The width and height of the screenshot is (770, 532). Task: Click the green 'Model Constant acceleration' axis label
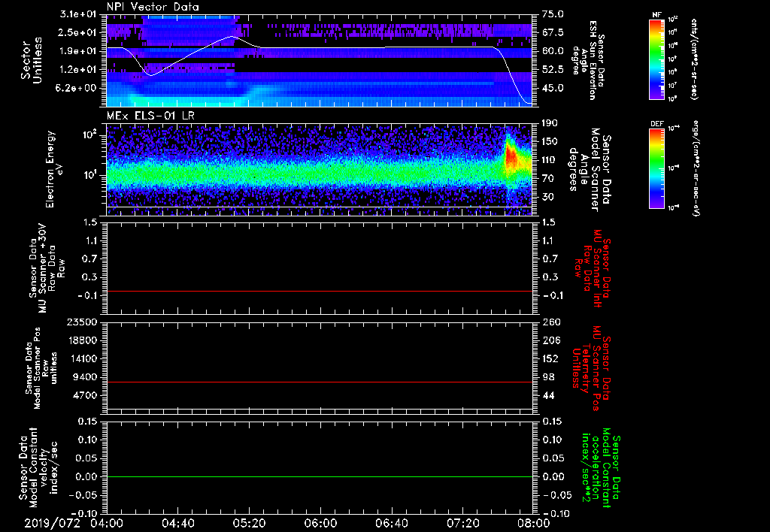[600, 467]
